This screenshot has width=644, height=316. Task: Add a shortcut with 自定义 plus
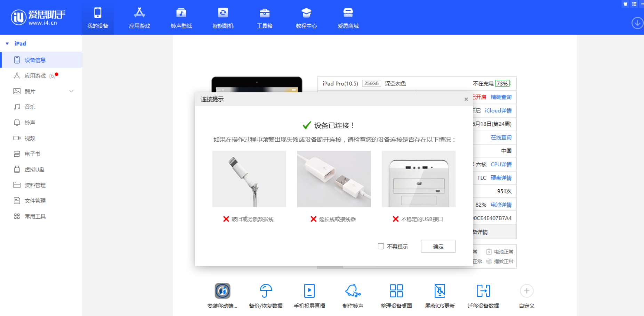527,291
